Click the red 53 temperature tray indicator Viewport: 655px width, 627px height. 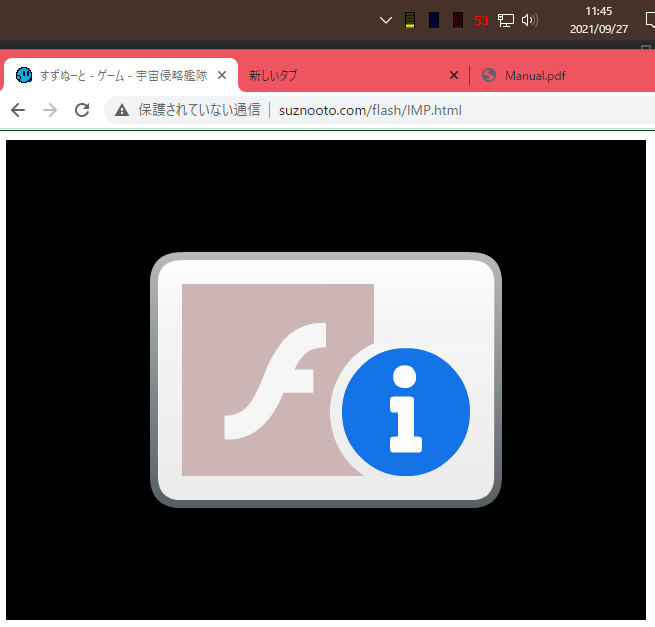pyautogui.click(x=481, y=20)
